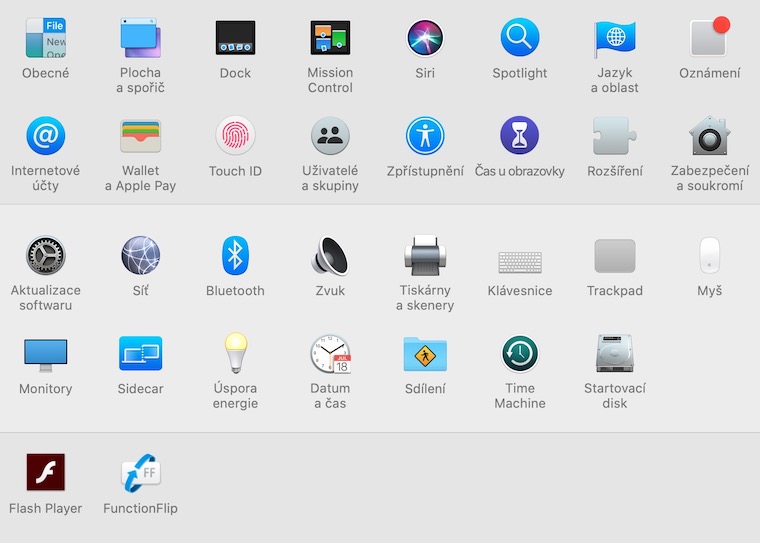
Task: Open Datum a čas preferences
Action: (330, 353)
